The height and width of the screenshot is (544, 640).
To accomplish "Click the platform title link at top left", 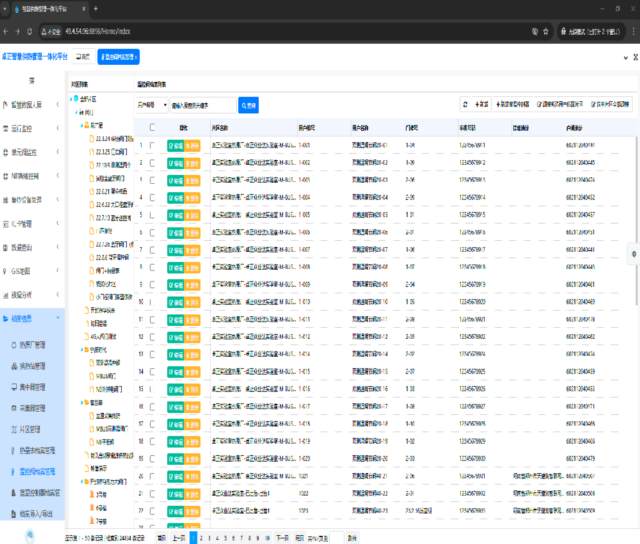I will coord(35,57).
